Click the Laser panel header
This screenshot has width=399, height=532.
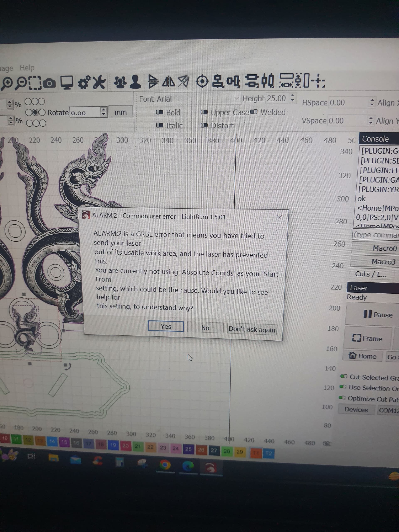373,288
